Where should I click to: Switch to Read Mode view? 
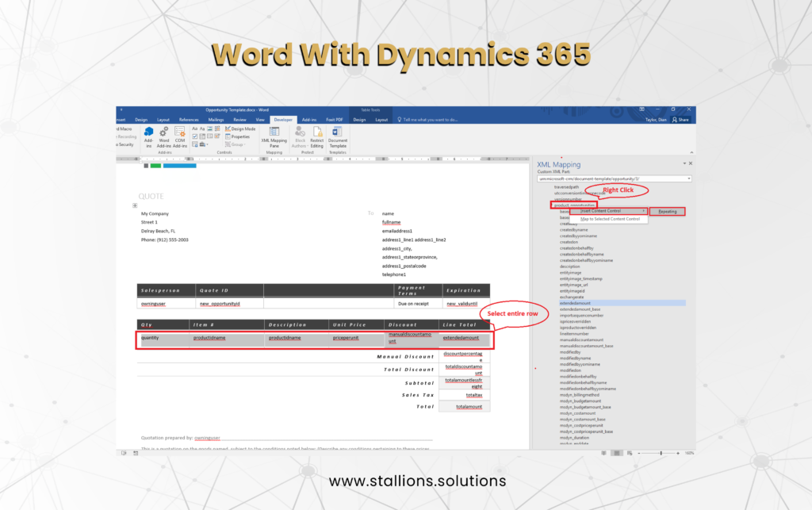603,453
